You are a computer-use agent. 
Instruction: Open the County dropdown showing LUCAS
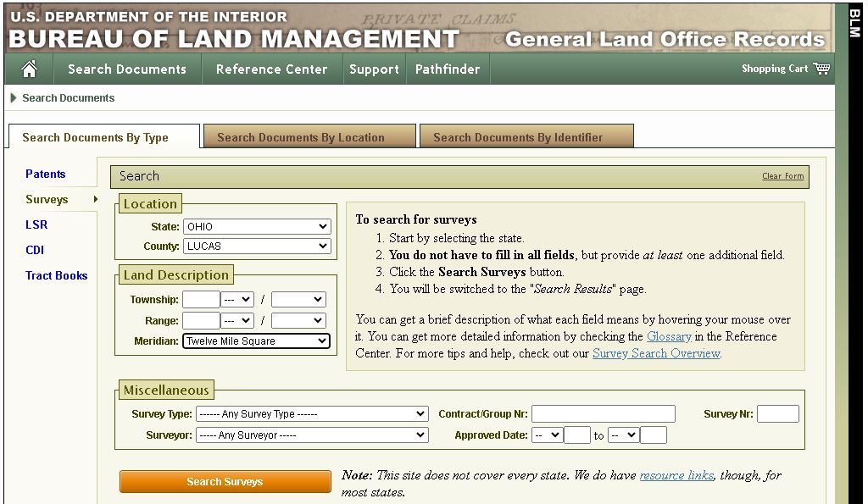click(256, 246)
